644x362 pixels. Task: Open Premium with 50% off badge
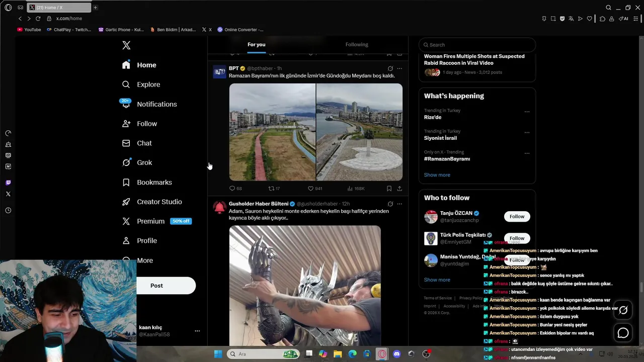tap(156, 221)
